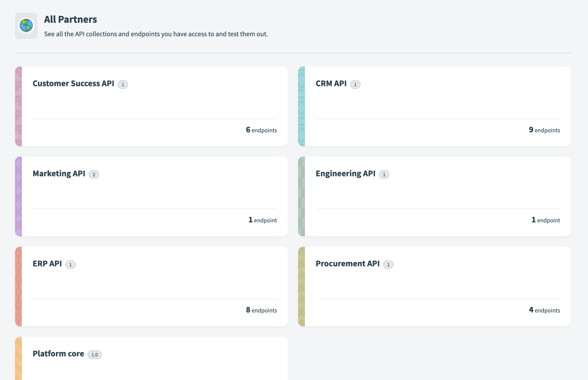The image size is (588, 380).
Task: Select the Engineering API card title
Action: (x=345, y=173)
